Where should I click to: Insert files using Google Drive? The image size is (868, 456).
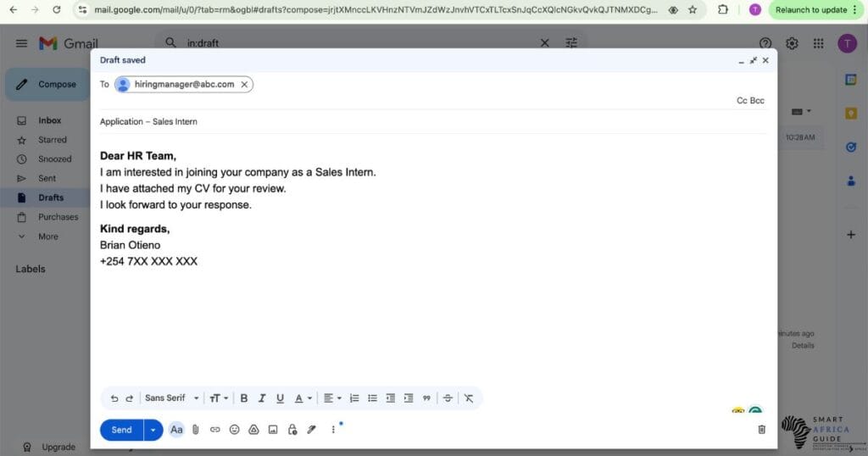tap(253, 430)
